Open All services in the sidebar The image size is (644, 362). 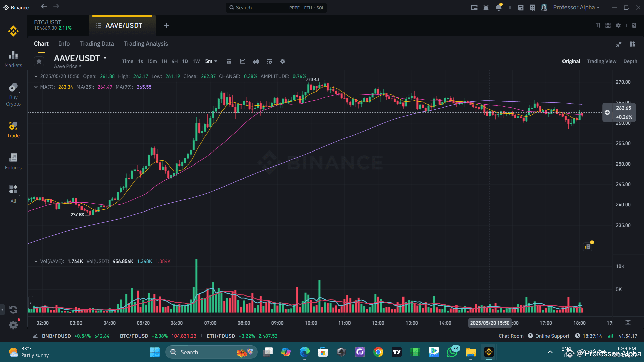pyautogui.click(x=13, y=194)
